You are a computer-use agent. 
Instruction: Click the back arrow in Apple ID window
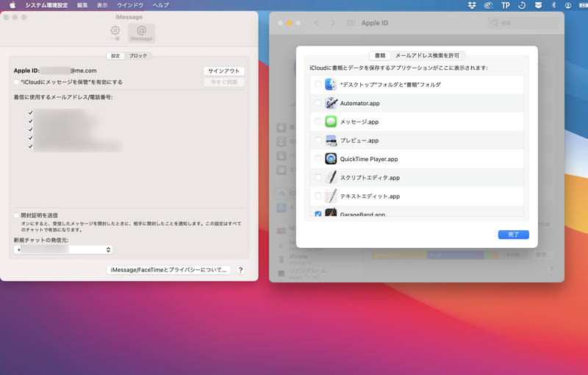317,23
